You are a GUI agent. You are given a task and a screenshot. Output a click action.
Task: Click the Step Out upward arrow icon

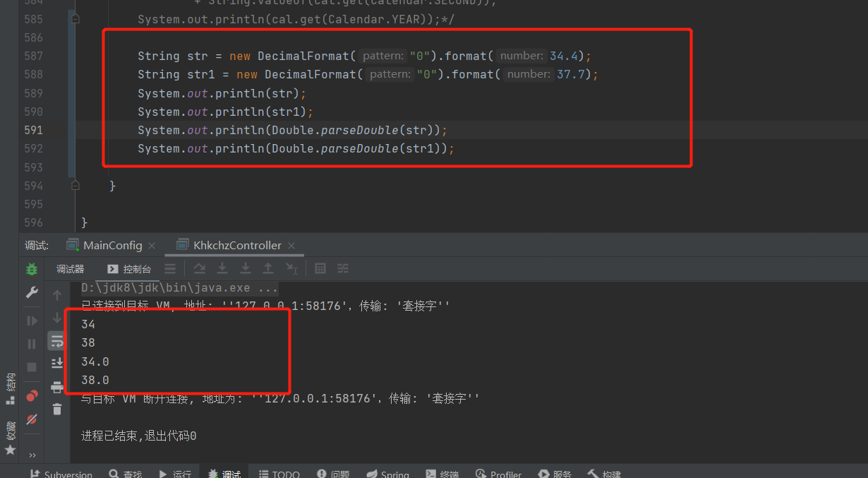point(268,268)
